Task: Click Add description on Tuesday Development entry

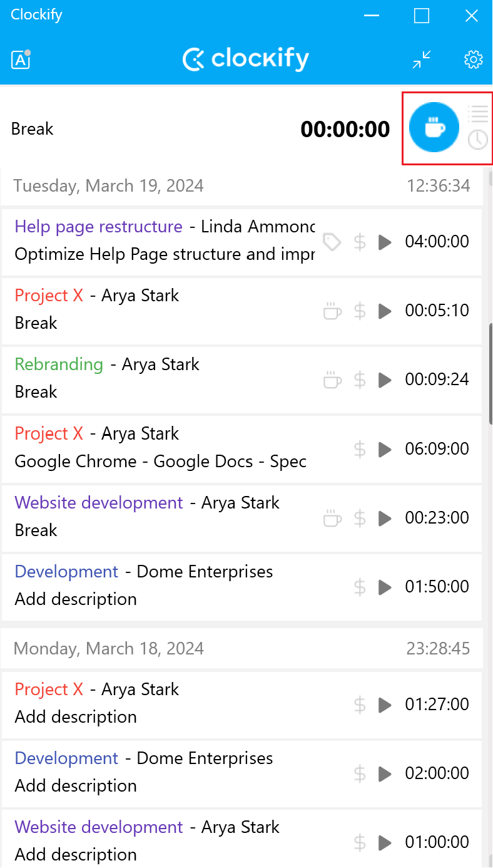Action: (x=76, y=599)
